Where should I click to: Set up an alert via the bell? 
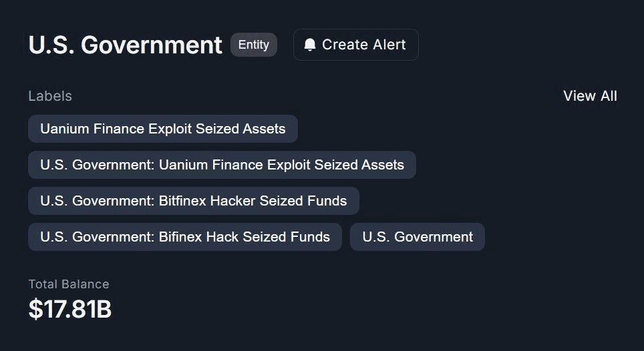point(355,45)
